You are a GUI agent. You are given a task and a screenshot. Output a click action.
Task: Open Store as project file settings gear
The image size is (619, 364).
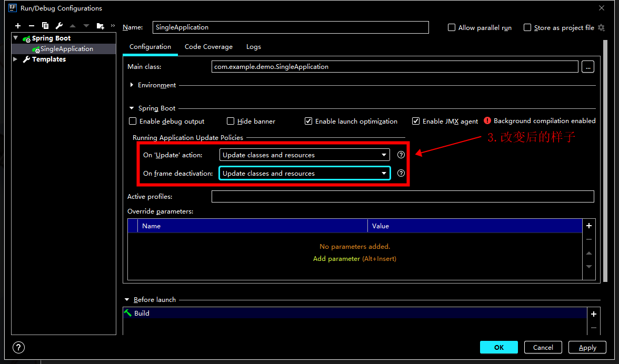tap(601, 27)
